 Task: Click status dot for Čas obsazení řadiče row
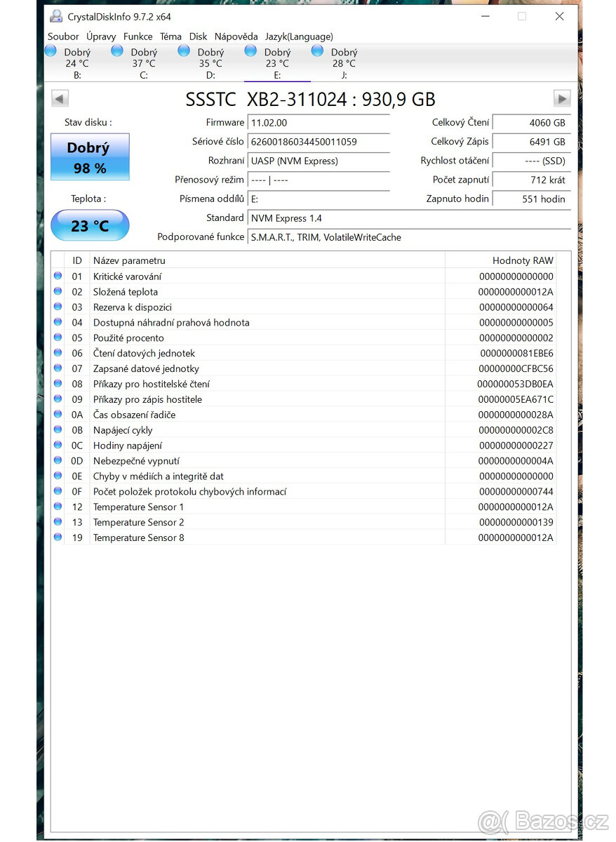click(x=58, y=415)
